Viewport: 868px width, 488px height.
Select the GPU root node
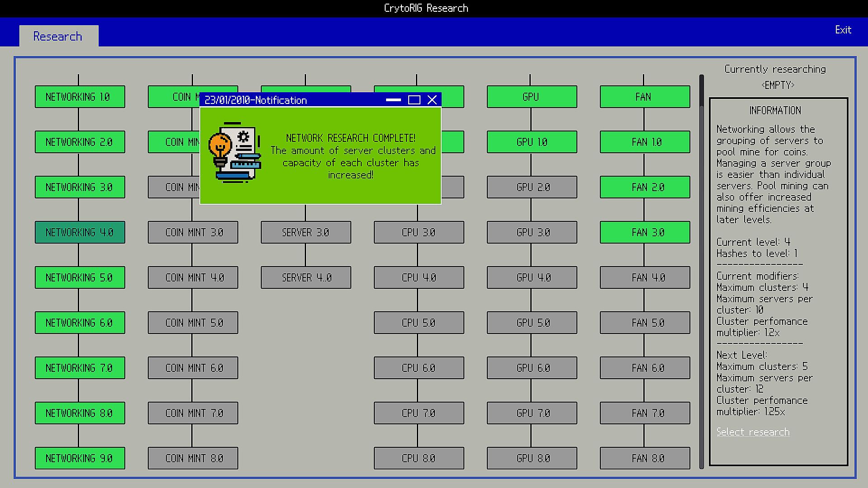[x=532, y=97]
